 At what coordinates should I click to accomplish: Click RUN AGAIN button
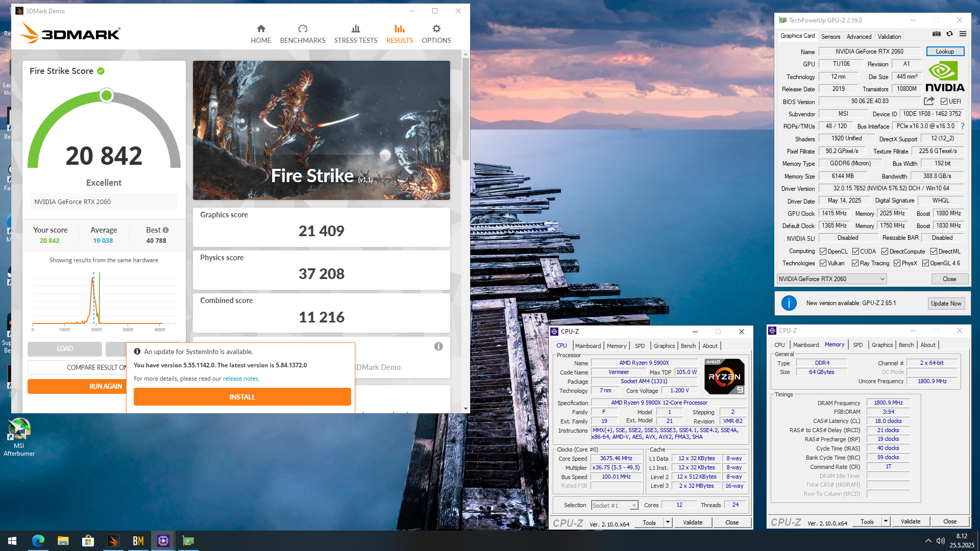[78, 386]
